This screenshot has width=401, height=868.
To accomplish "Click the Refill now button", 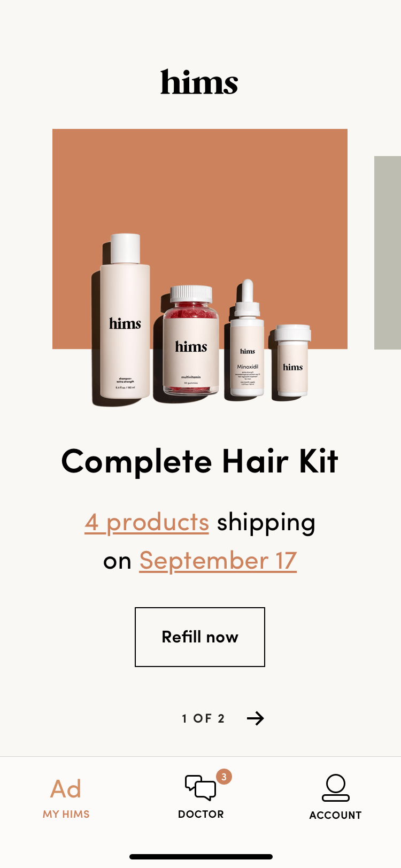I will point(200,637).
